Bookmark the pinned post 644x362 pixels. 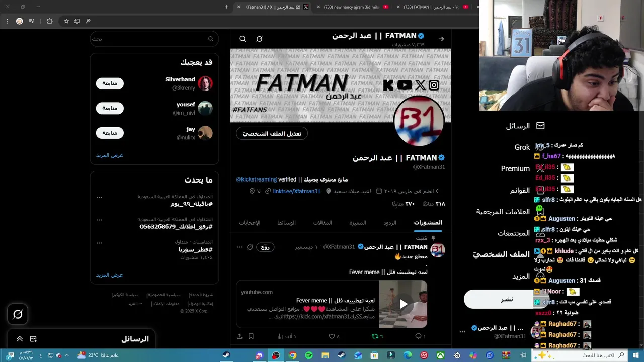tap(251, 336)
